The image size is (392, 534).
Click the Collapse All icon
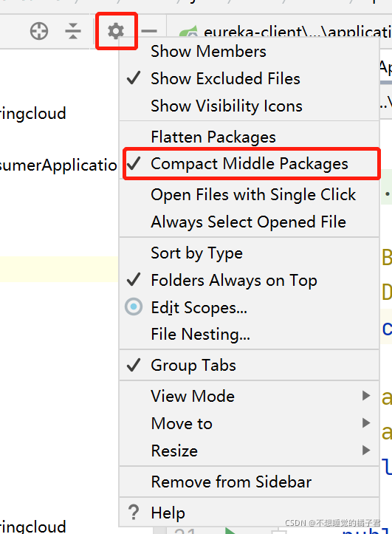[x=73, y=31]
